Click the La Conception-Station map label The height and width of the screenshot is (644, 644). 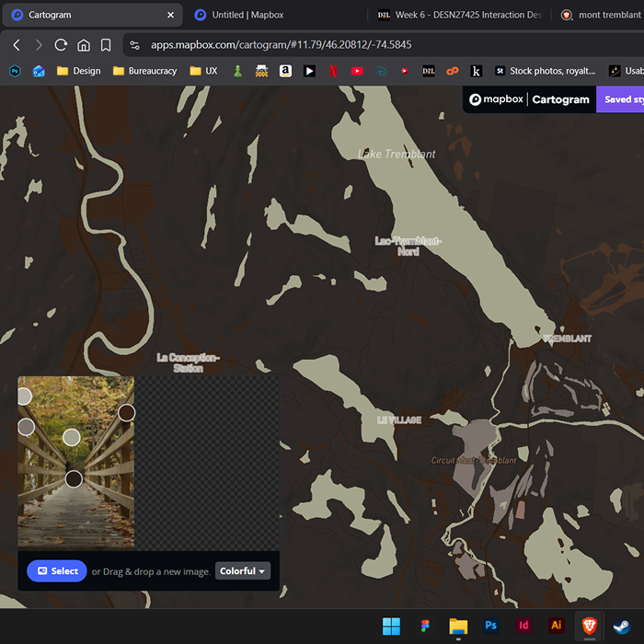tap(188, 362)
